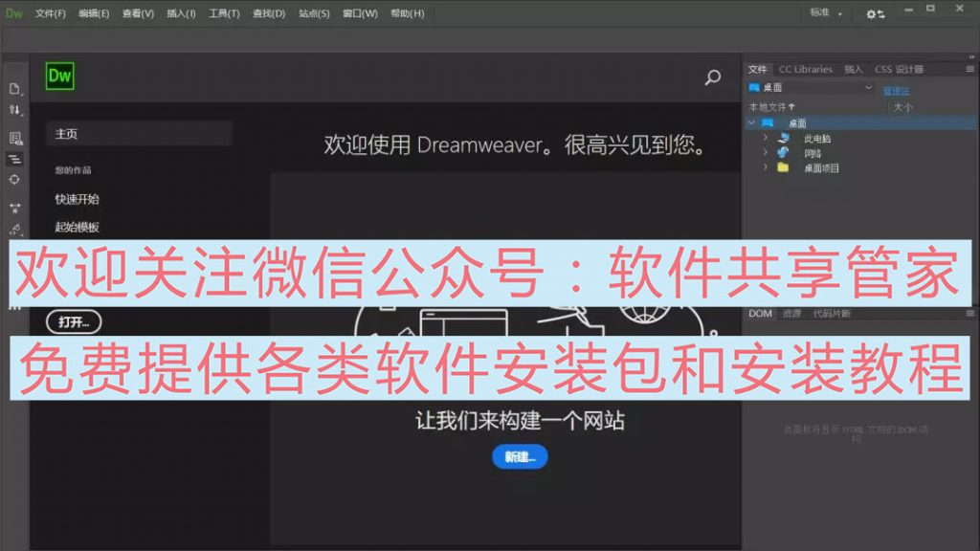This screenshot has width=980, height=551.
Task: Select 主页 in the start sidebar
Action: [x=139, y=134]
